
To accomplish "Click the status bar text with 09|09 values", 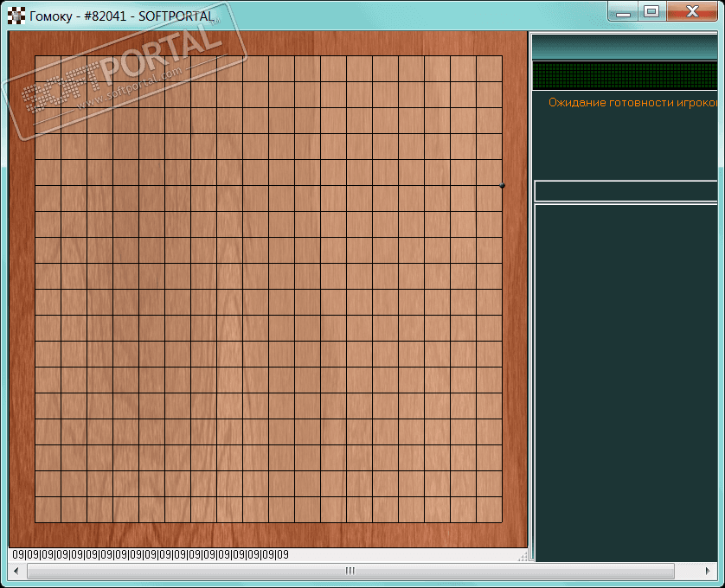I will coord(151,554).
